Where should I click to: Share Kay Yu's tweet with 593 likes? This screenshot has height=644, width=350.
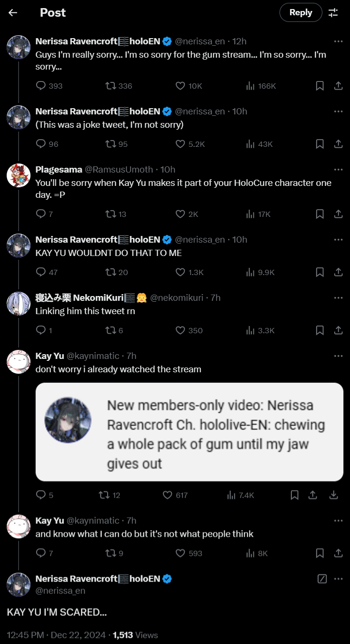(338, 553)
